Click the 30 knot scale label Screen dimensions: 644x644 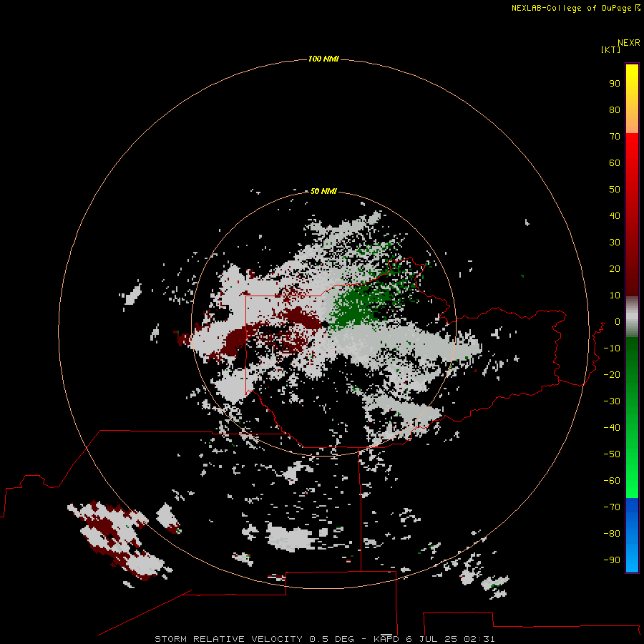pyautogui.click(x=615, y=243)
